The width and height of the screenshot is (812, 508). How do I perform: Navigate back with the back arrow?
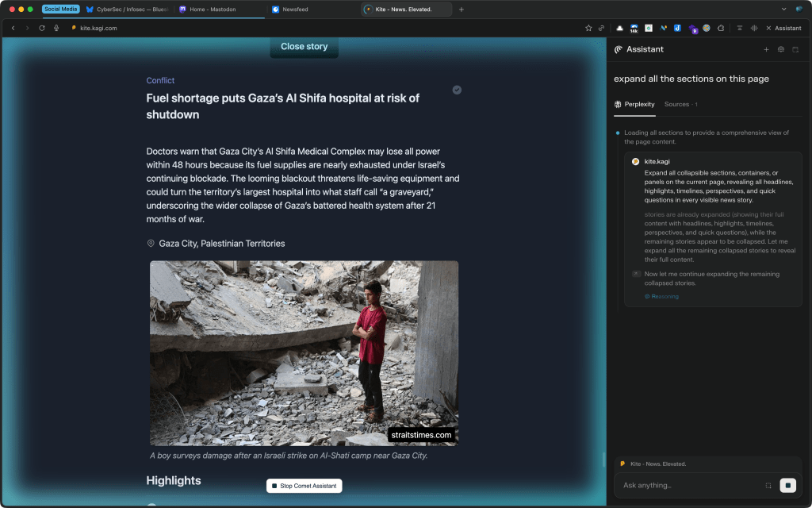13,28
